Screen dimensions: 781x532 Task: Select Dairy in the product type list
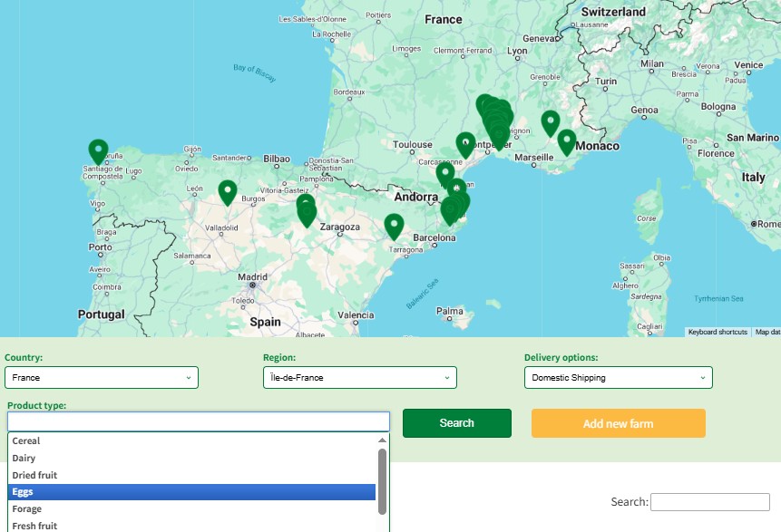191,459
